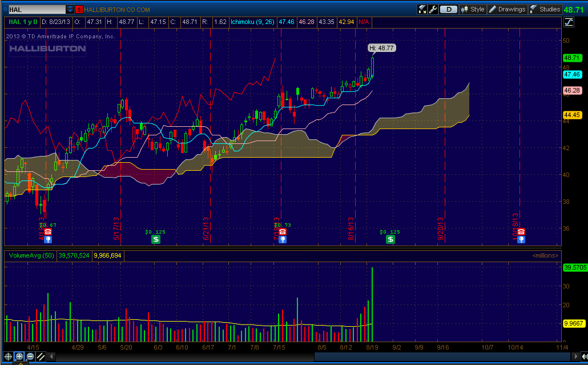Click the lightbulb event icon at 10/18/13
The width and height of the screenshot is (588, 365).
coord(521,239)
